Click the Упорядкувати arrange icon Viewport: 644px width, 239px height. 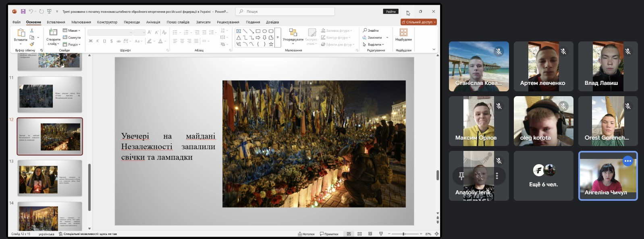293,32
